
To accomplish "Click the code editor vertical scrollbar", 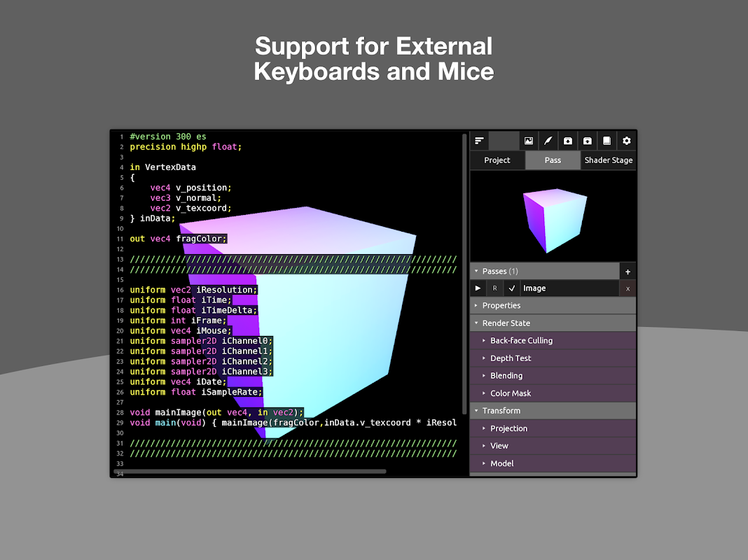I will (x=464, y=274).
